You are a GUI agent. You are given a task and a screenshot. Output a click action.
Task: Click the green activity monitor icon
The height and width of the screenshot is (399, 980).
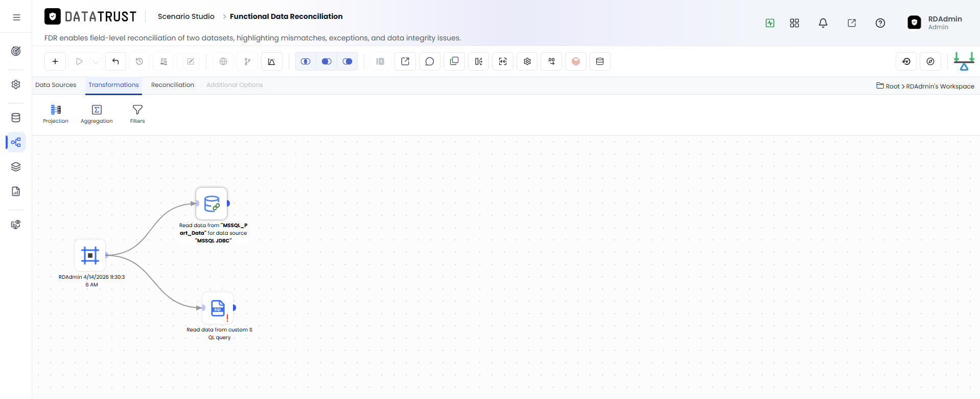(770, 23)
